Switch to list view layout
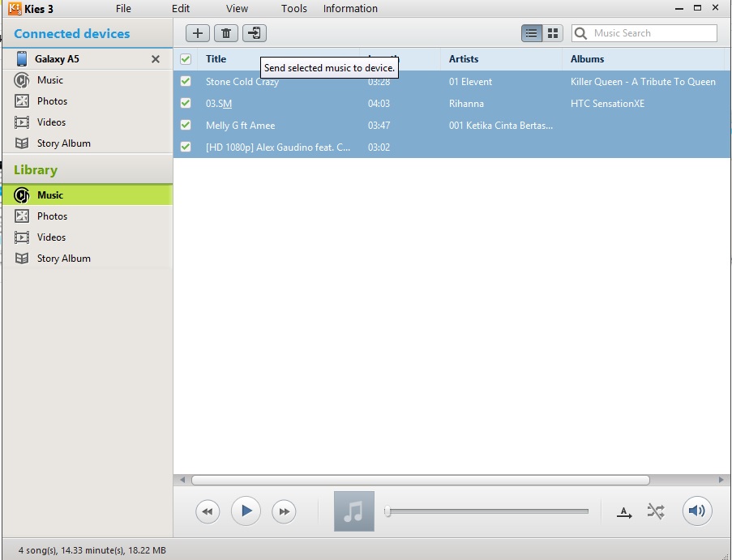This screenshot has height=560, width=732. click(532, 33)
